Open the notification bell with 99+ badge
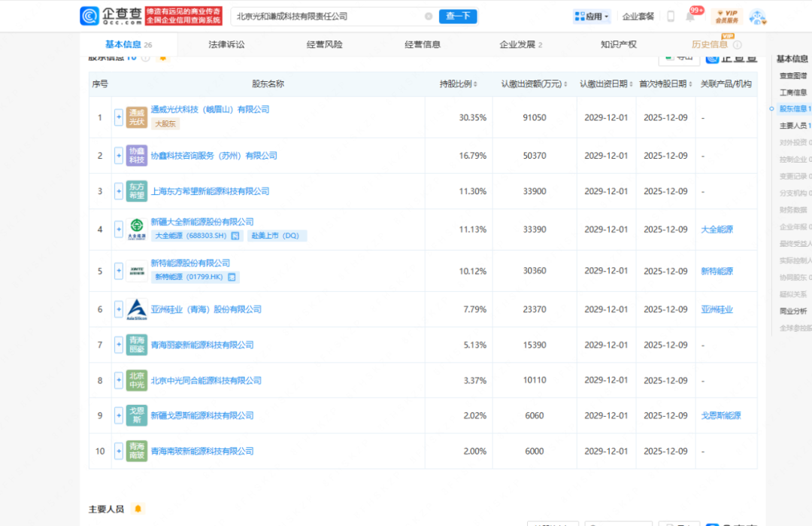 click(x=690, y=17)
